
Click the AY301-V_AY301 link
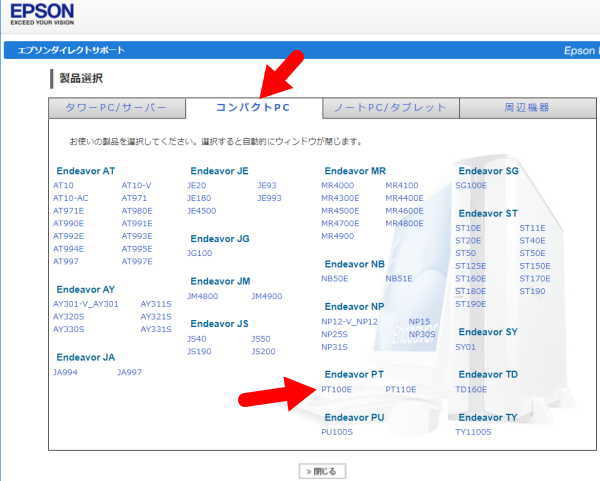click(x=85, y=304)
